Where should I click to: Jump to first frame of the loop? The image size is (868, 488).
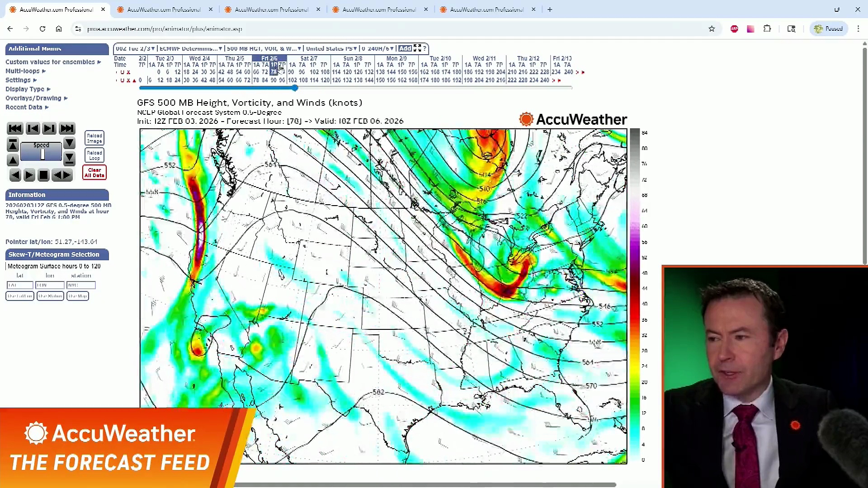(15, 129)
